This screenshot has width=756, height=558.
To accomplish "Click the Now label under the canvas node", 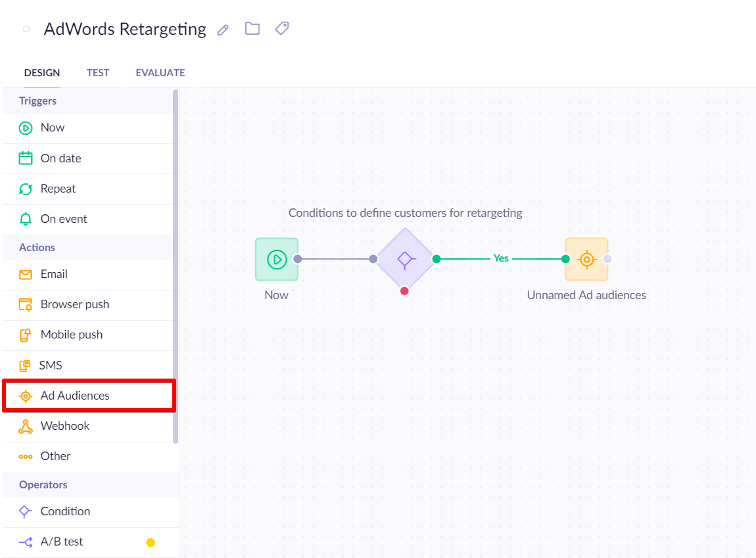I will pos(276,295).
